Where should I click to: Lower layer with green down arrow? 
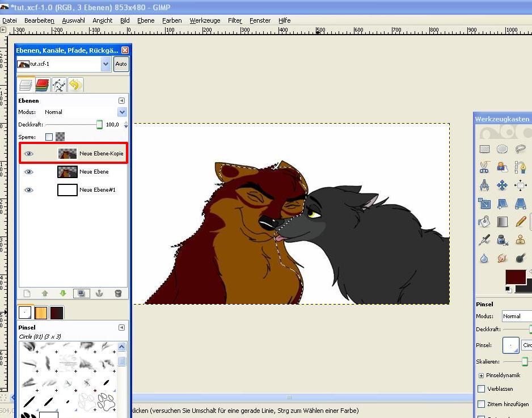point(63,293)
